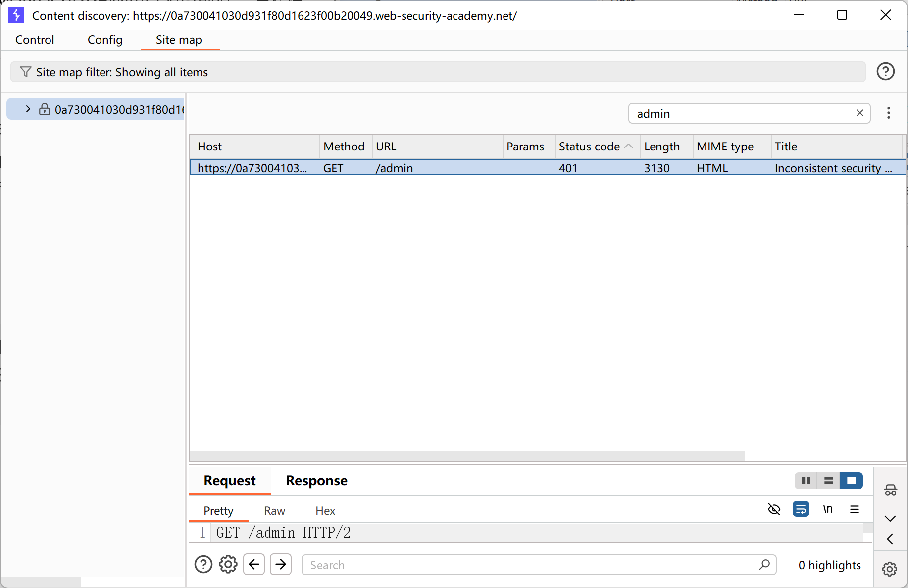Switch to the Config tab
Viewport: 908px width, 588px height.
(105, 40)
